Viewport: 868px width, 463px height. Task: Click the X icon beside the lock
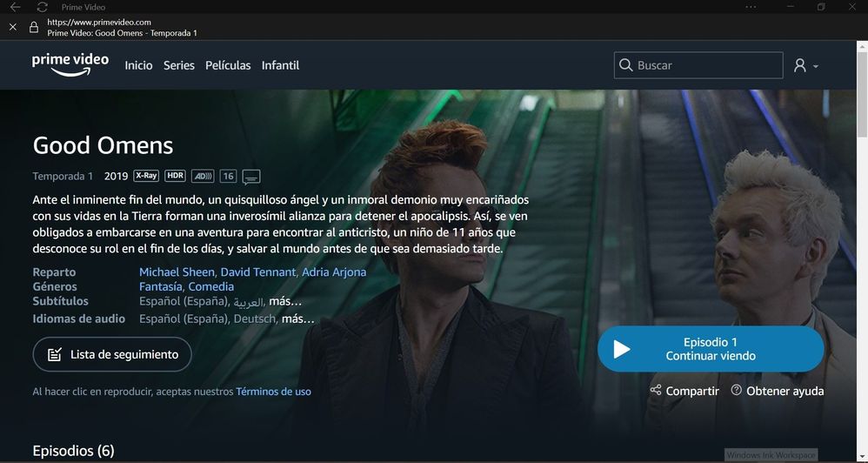click(13, 27)
